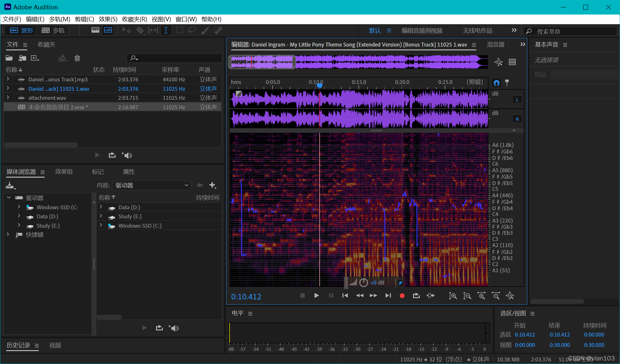Viewport: 620px width, 364px height.
Task: Switch to the 效果组 tab
Action: tap(64, 172)
